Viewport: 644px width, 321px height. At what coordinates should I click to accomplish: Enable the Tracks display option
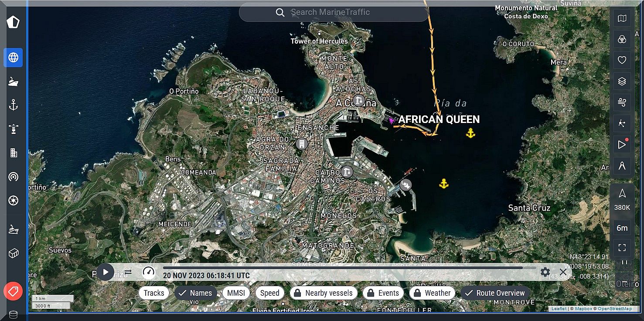154,293
